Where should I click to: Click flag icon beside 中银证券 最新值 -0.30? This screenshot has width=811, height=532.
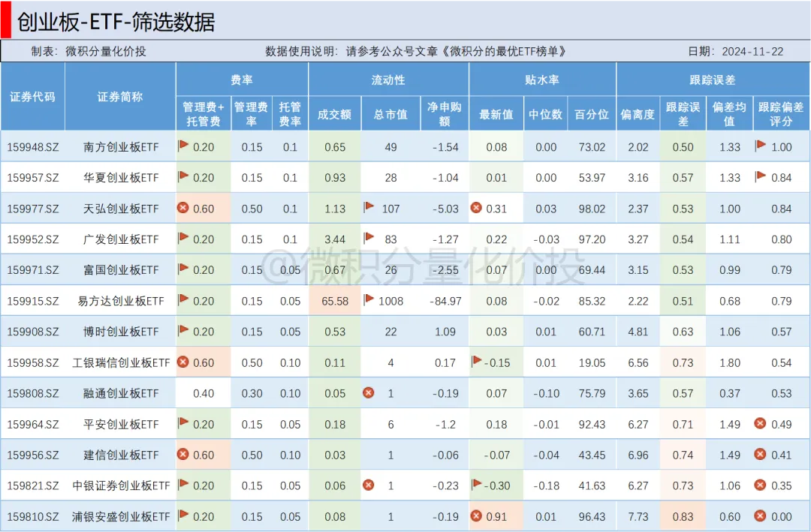click(476, 485)
